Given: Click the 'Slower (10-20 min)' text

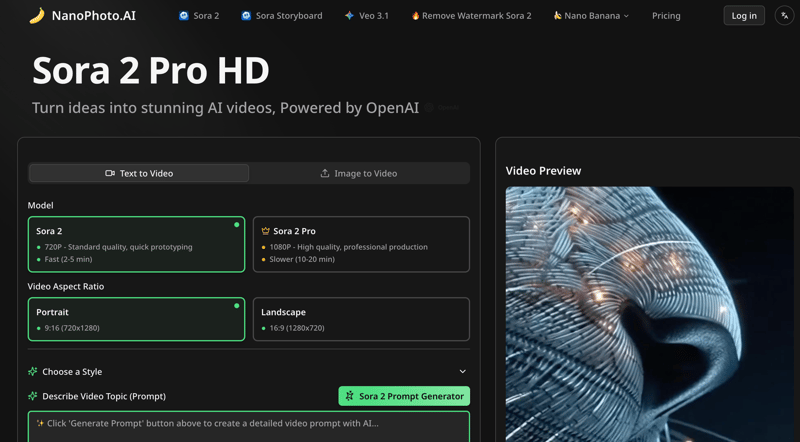Looking at the screenshot, I should pyautogui.click(x=302, y=259).
